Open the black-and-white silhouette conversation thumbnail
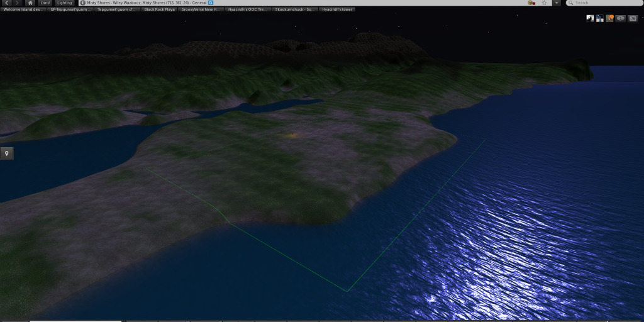The image size is (644, 322). (x=590, y=18)
